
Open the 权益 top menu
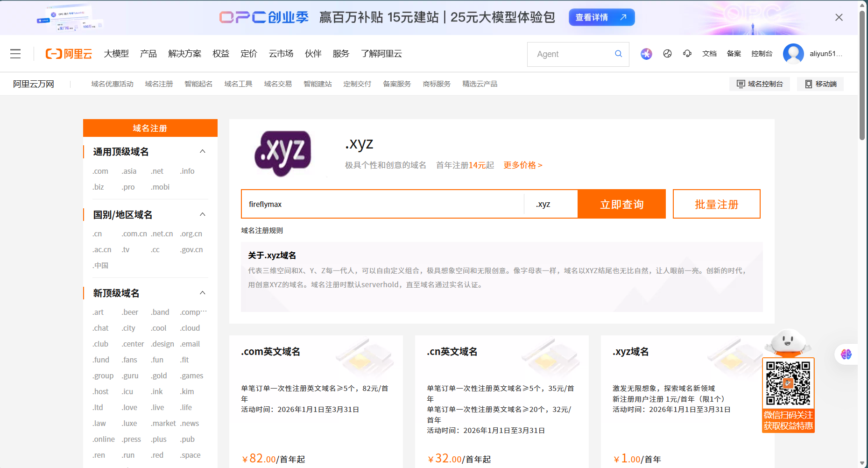221,54
